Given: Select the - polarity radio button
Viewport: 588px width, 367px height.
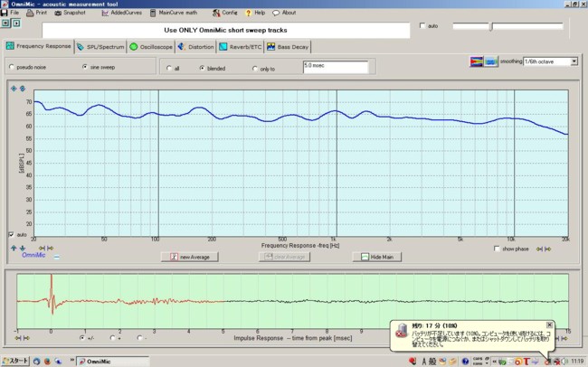Looking at the screenshot, I should click(140, 338).
